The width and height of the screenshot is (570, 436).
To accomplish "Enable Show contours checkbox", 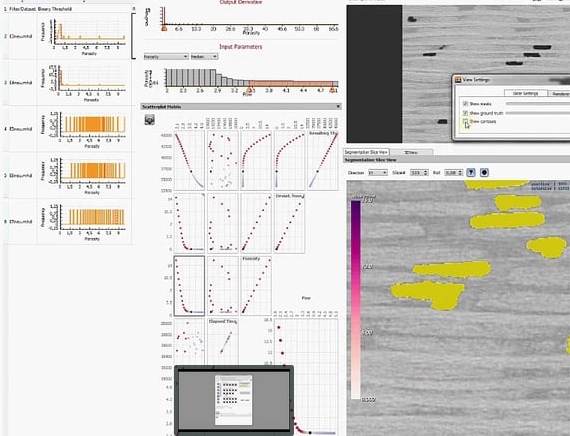I will click(465, 121).
